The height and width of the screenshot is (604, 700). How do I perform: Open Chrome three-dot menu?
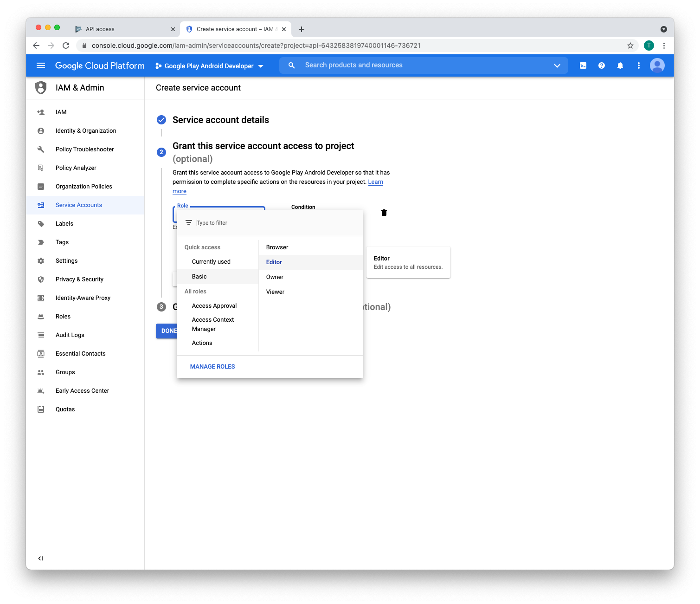click(x=664, y=45)
